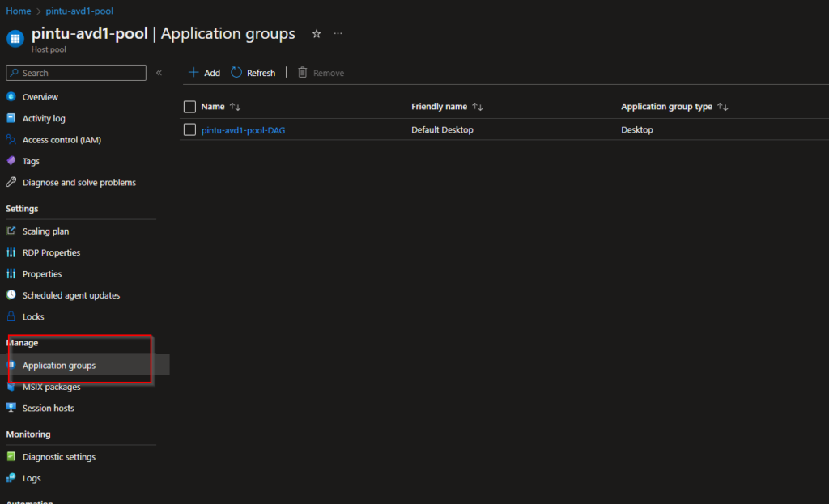Click the Remove button label
The height and width of the screenshot is (504, 829).
pos(329,73)
